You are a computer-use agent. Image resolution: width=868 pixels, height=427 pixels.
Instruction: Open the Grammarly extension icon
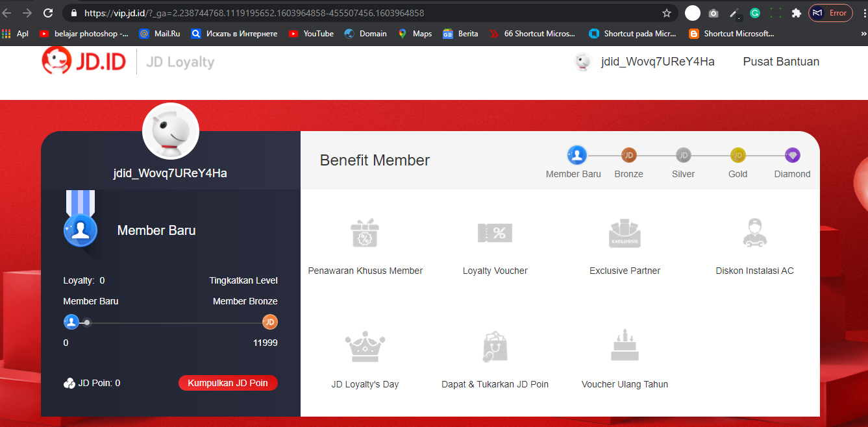point(755,13)
